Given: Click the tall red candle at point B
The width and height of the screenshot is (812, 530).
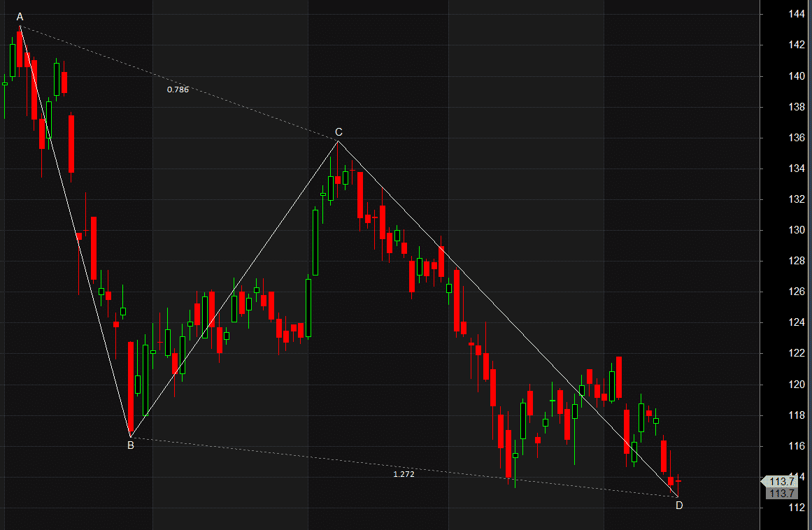Looking at the screenshot, I should point(130,385).
